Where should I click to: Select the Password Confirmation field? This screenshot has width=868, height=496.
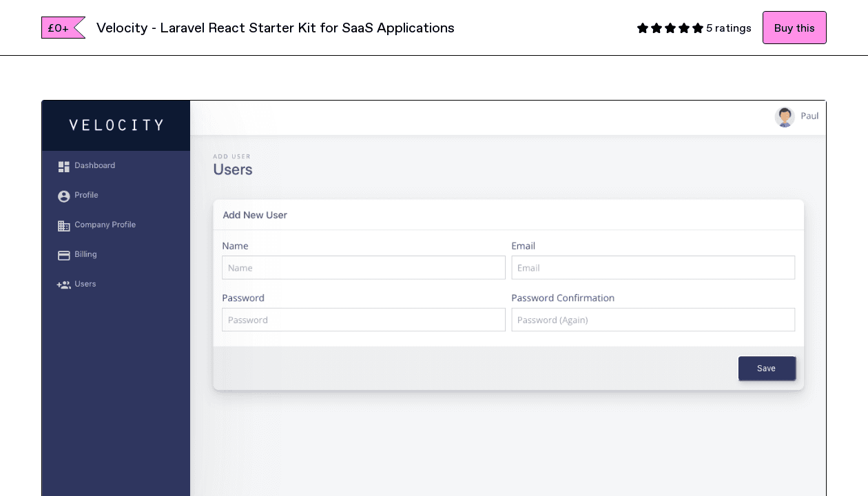(x=653, y=320)
